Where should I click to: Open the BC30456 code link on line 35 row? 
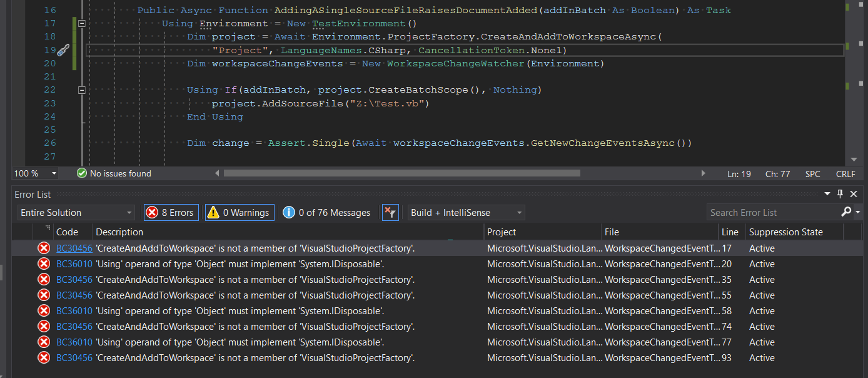click(x=74, y=280)
